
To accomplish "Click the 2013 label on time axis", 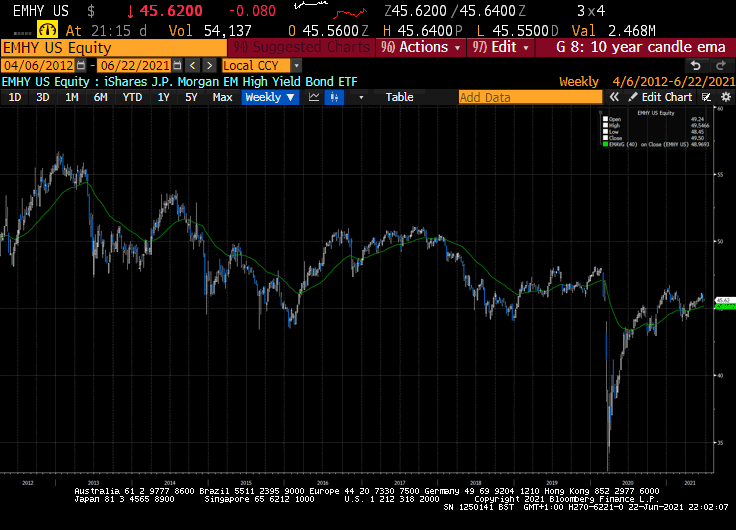I will coord(93,483).
